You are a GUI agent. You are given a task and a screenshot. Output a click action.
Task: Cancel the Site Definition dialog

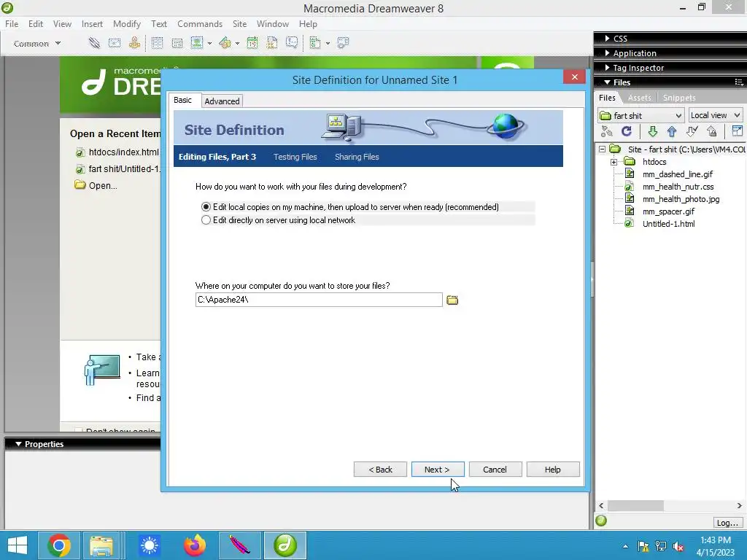(x=495, y=470)
